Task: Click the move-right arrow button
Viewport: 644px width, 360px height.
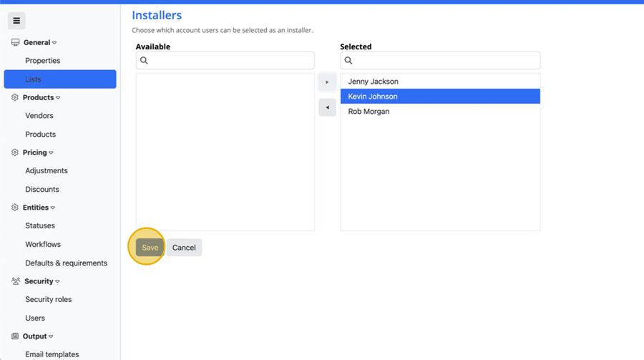Action: (327, 82)
